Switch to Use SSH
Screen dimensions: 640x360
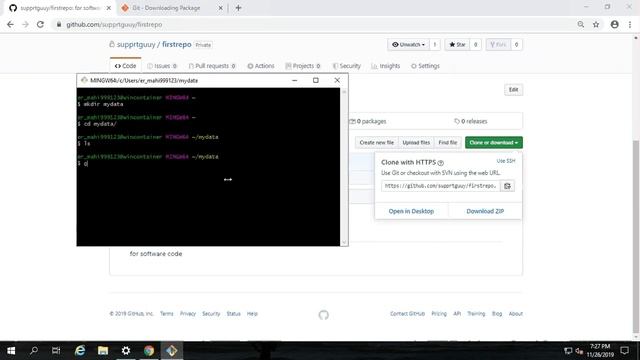(x=506, y=161)
